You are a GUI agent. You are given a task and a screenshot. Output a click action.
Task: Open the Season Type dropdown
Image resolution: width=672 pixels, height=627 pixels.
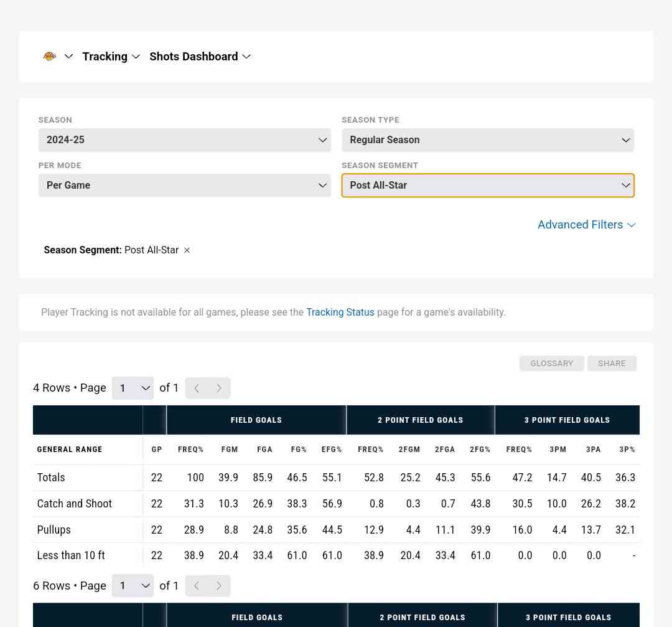tap(487, 140)
